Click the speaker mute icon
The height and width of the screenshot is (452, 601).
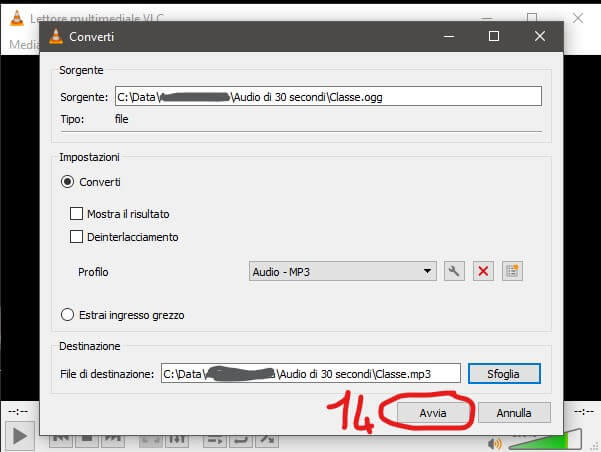[493, 443]
